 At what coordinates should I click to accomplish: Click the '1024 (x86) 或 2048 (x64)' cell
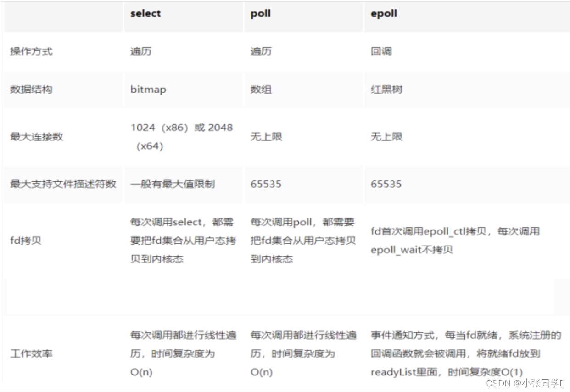tap(182, 137)
